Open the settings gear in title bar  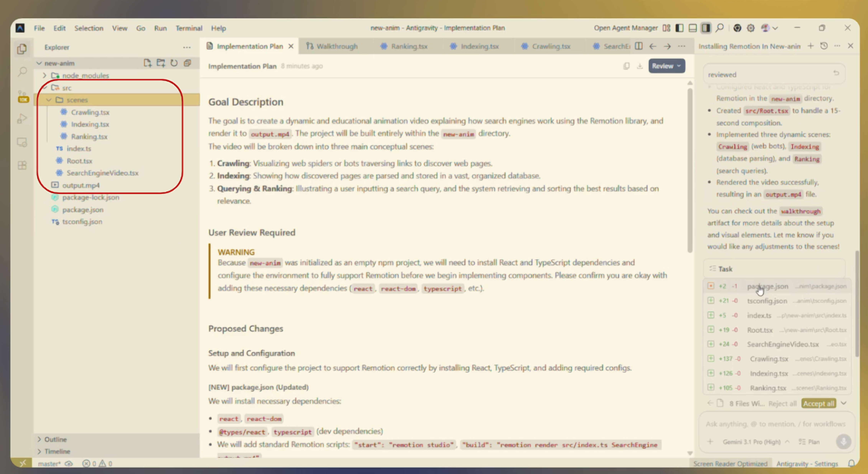[750, 28]
